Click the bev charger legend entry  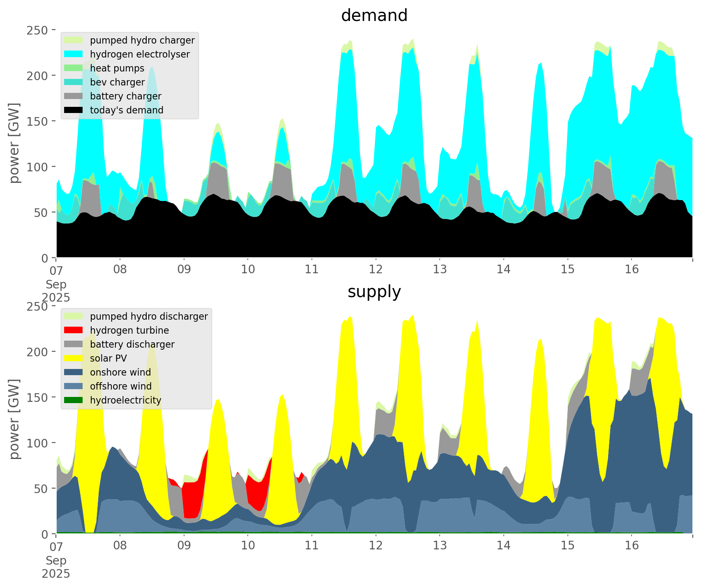pyautogui.click(x=117, y=82)
